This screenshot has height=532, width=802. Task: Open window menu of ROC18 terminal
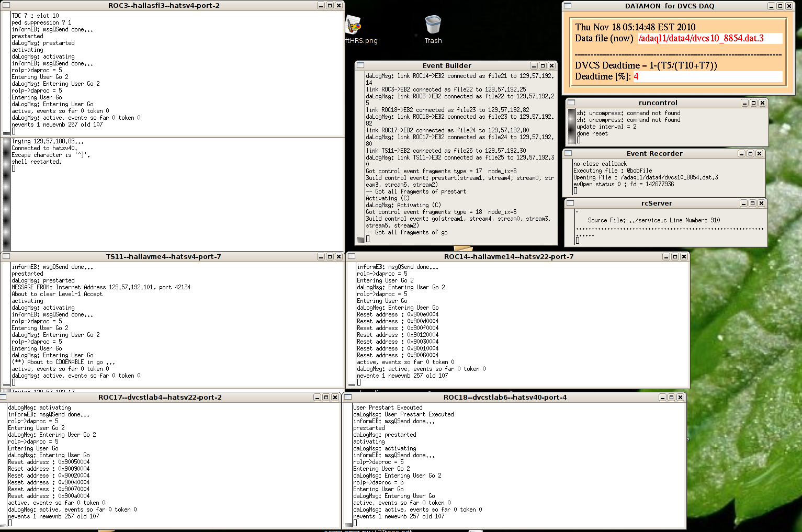click(348, 398)
